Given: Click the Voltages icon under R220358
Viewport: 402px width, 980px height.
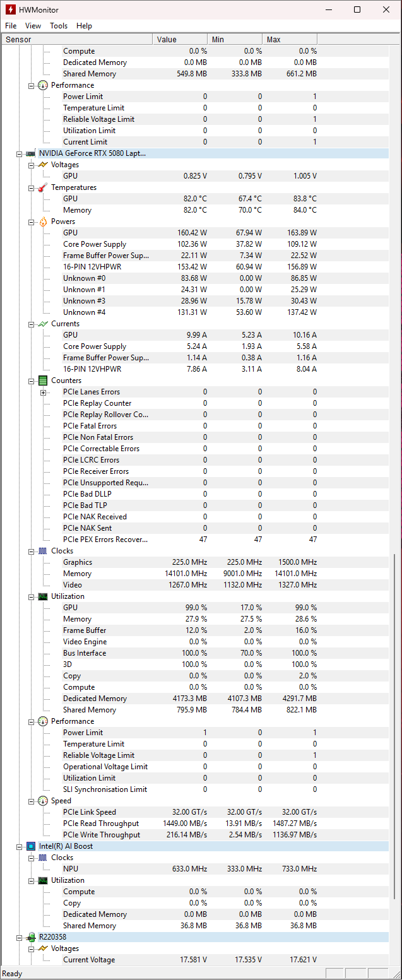Looking at the screenshot, I should [x=43, y=948].
